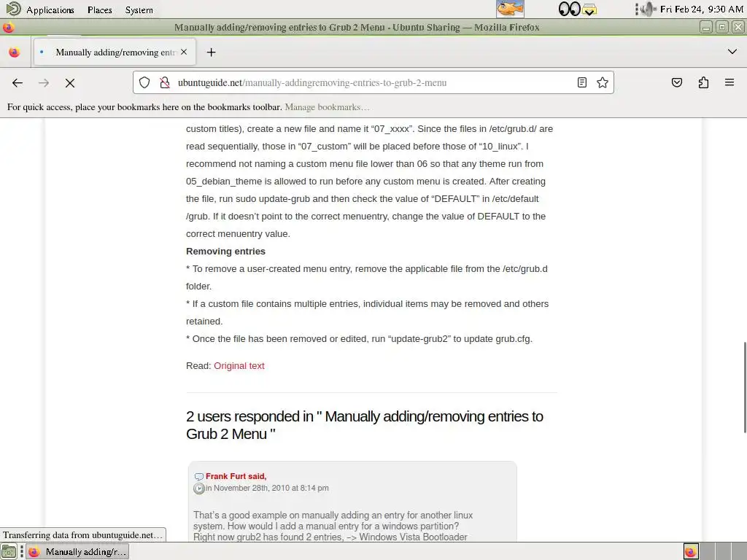Open the Places menu
This screenshot has height=560, width=747.
(99, 9)
